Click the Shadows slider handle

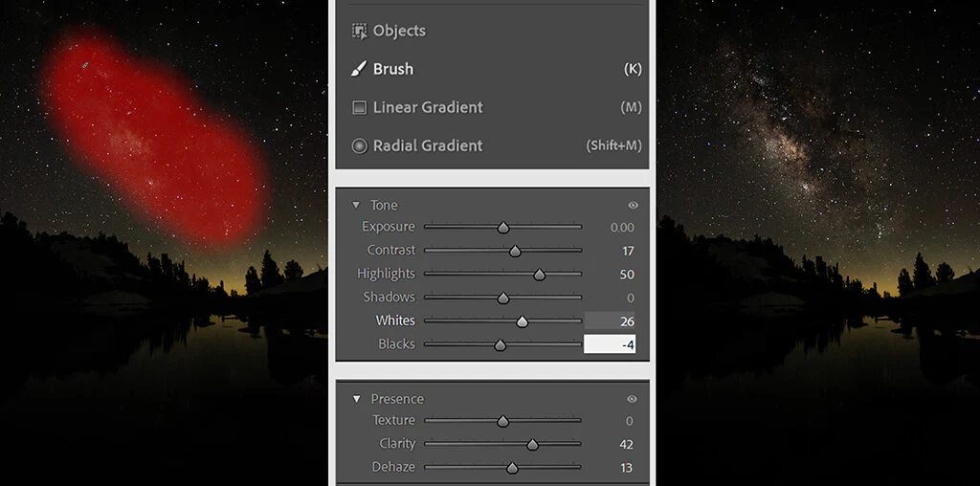[x=503, y=298]
